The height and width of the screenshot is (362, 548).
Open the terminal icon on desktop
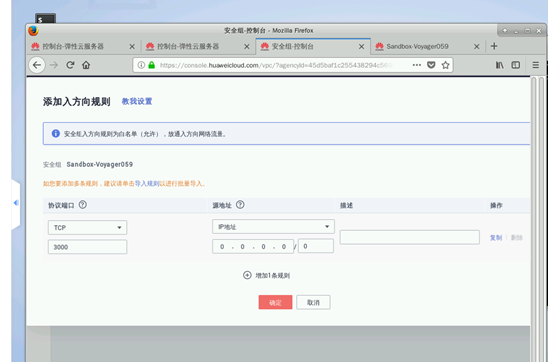45,19
